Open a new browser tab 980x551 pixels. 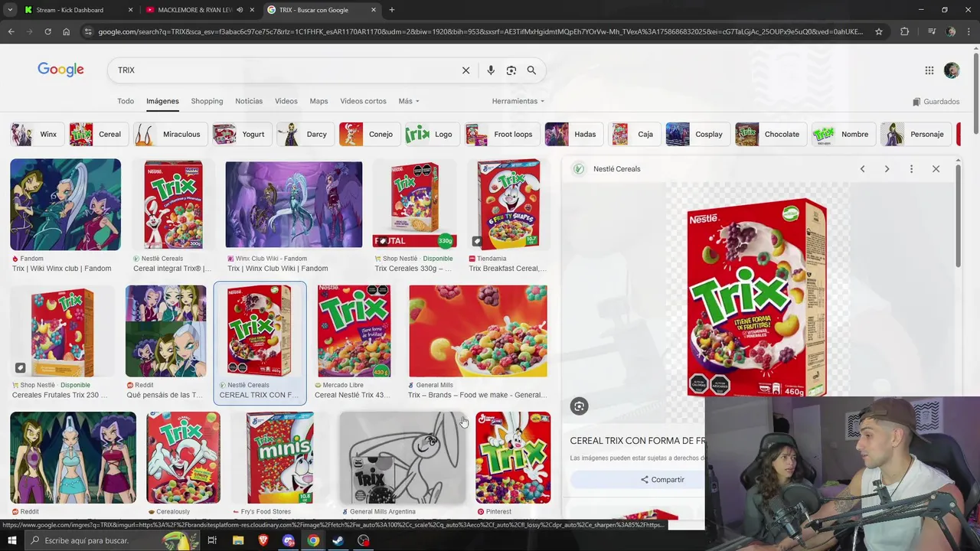[391, 10]
